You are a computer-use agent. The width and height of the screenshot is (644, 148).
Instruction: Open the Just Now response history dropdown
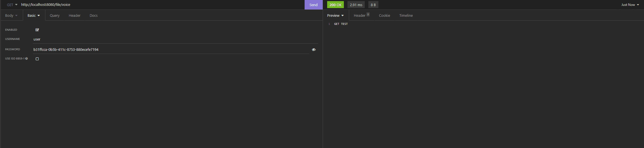(x=630, y=5)
